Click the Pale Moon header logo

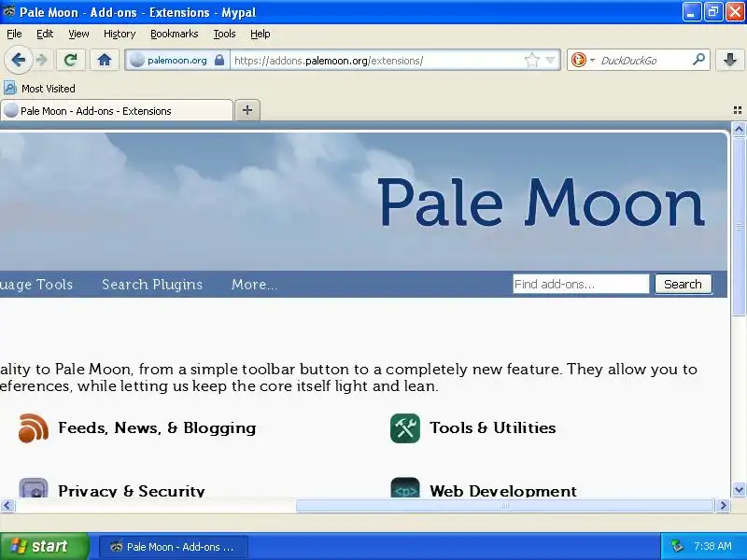tap(542, 202)
